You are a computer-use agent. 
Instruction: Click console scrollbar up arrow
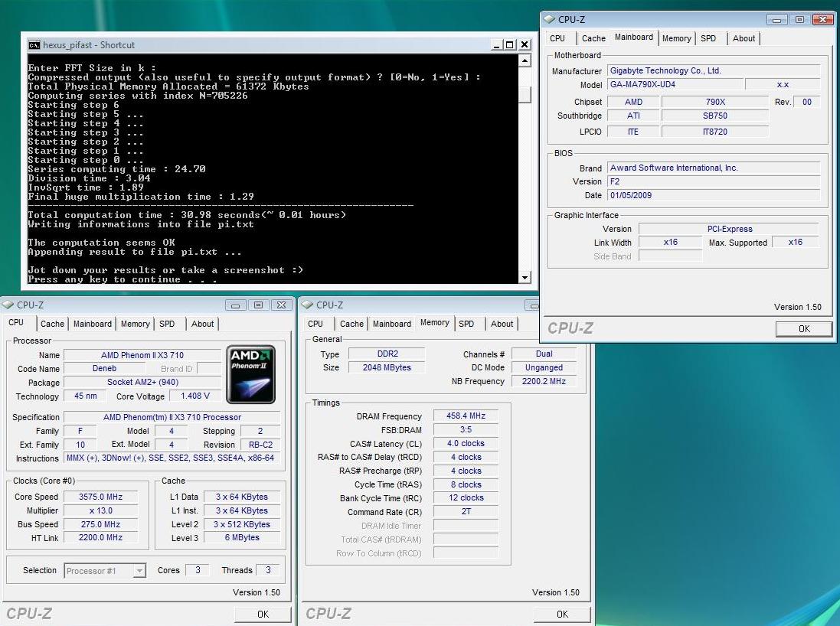pyautogui.click(x=525, y=60)
